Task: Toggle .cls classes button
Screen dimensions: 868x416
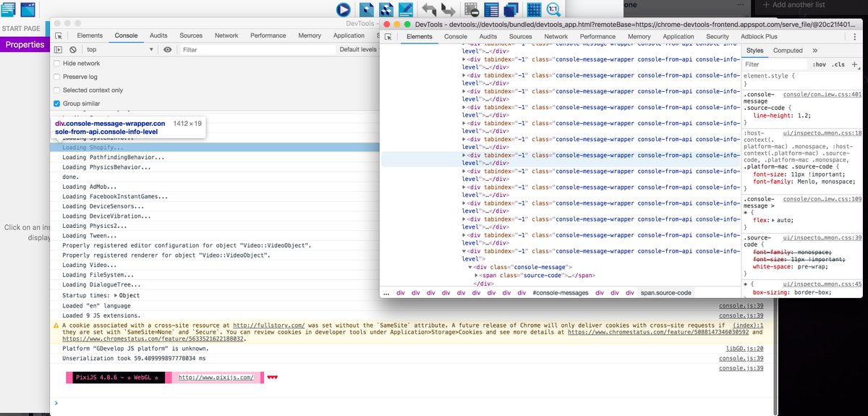Action: 838,64
